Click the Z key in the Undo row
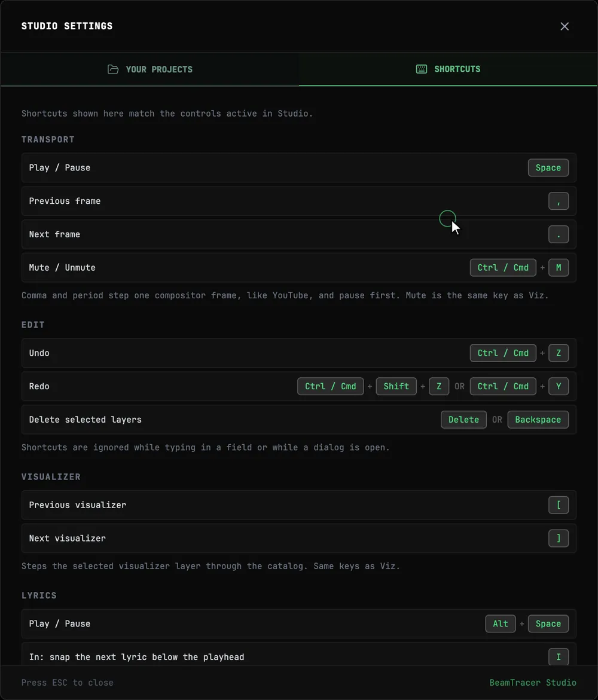This screenshot has height=700, width=598. pyautogui.click(x=559, y=353)
